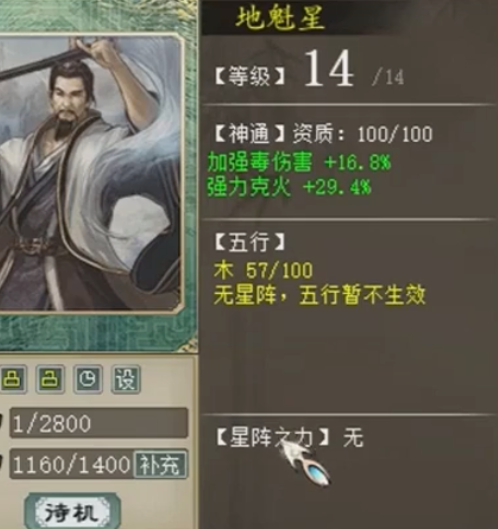Click the 待机 standby button
The image size is (498, 529).
point(73,511)
